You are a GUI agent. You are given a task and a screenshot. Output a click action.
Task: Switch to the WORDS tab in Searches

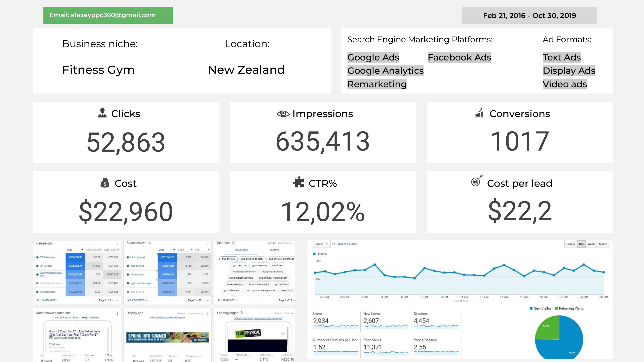pos(274,250)
